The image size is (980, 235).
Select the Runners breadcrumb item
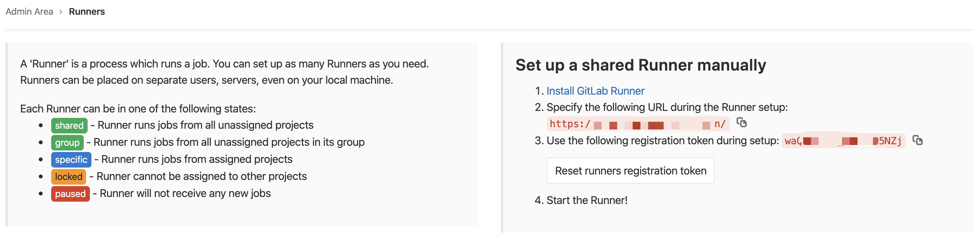pyautogui.click(x=87, y=12)
